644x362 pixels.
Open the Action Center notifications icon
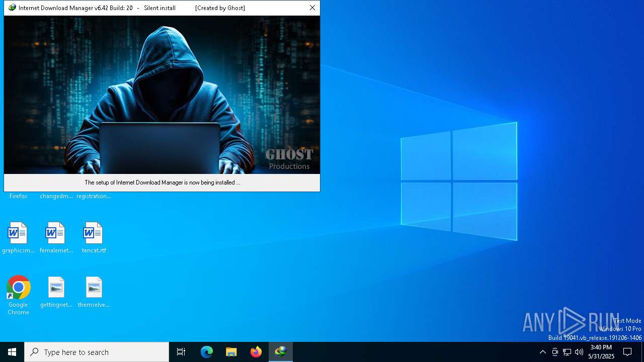pyautogui.click(x=628, y=352)
